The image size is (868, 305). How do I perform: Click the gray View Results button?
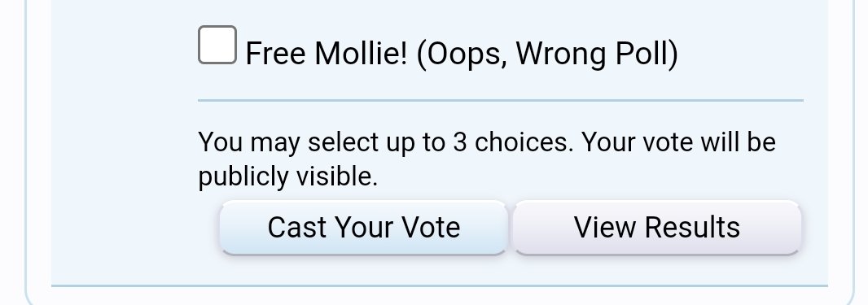pyautogui.click(x=657, y=228)
